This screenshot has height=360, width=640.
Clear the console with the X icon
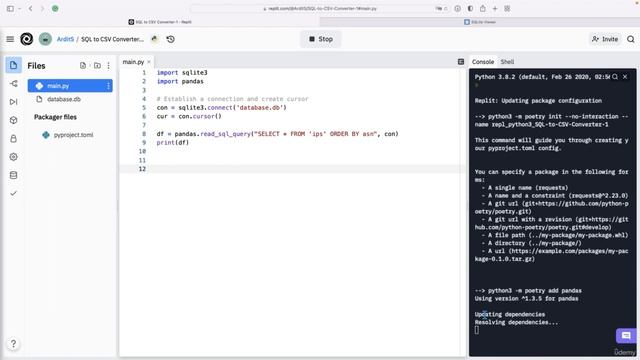625,77
